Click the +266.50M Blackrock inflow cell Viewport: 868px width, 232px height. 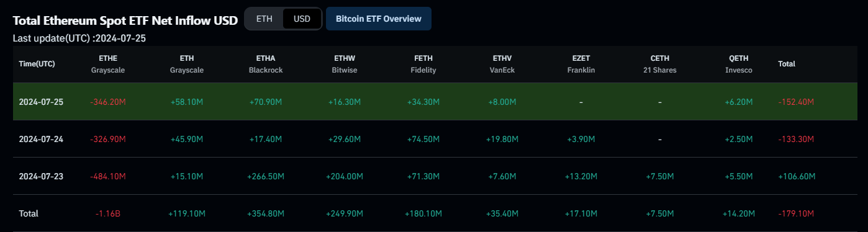[266, 176]
